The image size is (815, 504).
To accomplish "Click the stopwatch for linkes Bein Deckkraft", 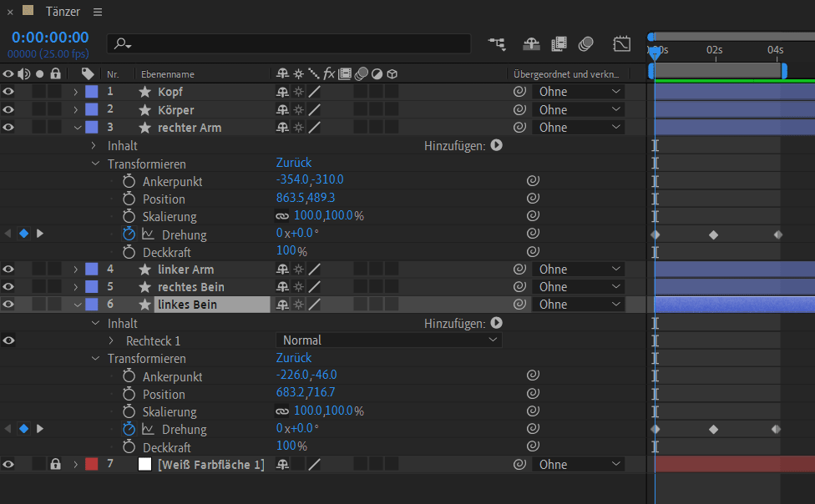I will click(129, 447).
